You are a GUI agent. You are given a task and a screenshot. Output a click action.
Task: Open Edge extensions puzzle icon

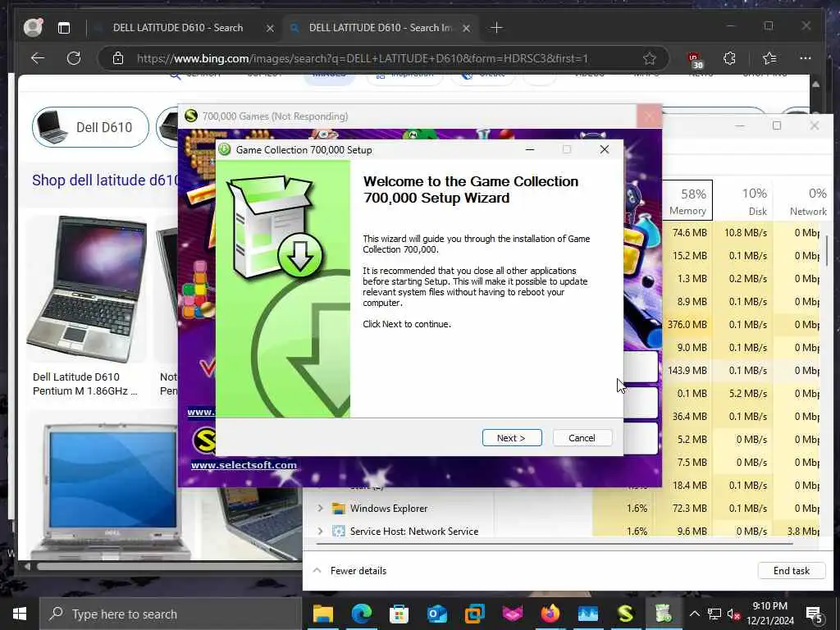point(729,58)
